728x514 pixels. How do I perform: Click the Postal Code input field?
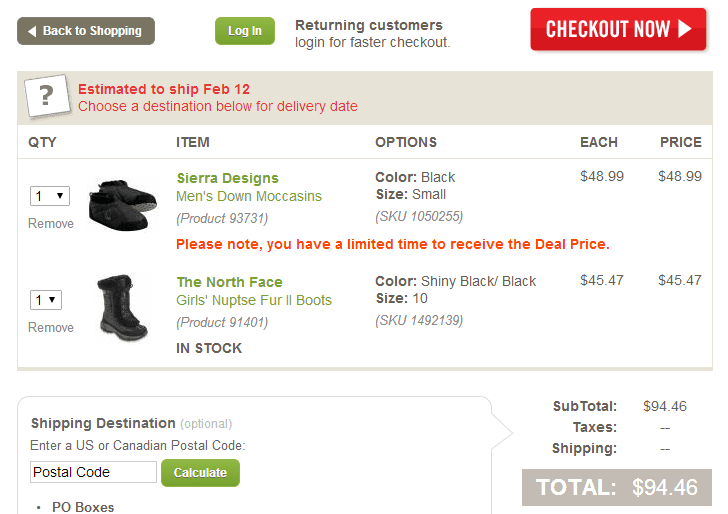(93, 472)
